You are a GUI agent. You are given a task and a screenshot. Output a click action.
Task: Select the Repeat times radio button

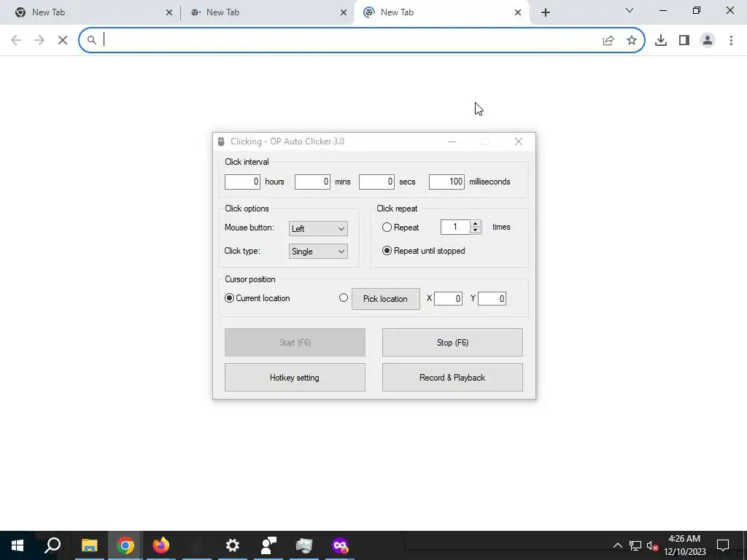(x=387, y=227)
